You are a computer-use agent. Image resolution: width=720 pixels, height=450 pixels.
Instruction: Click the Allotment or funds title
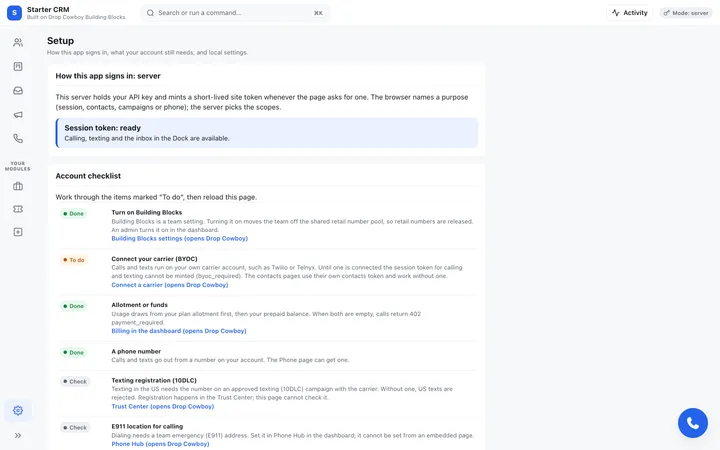140,304
